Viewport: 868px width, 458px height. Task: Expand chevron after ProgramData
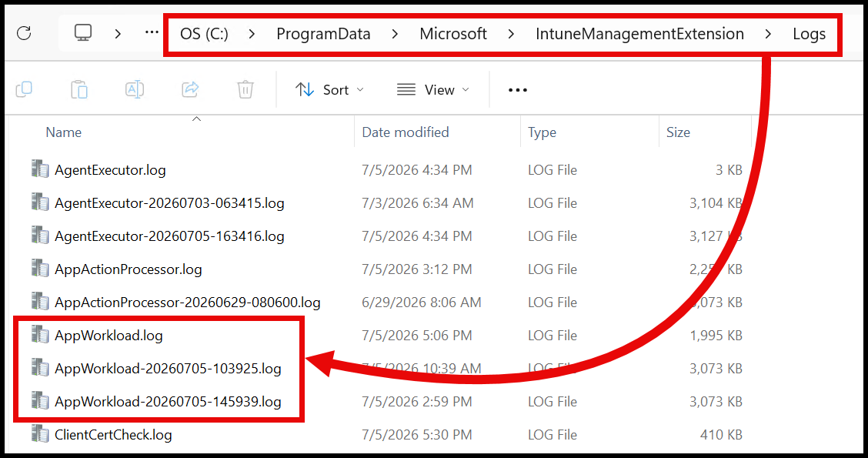click(395, 34)
